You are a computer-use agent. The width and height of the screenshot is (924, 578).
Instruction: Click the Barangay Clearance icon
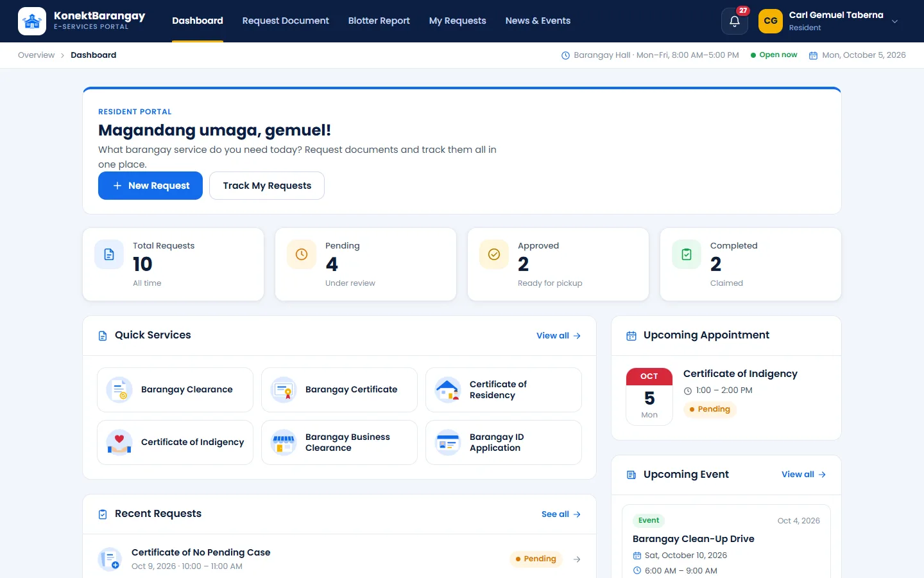[119, 390]
